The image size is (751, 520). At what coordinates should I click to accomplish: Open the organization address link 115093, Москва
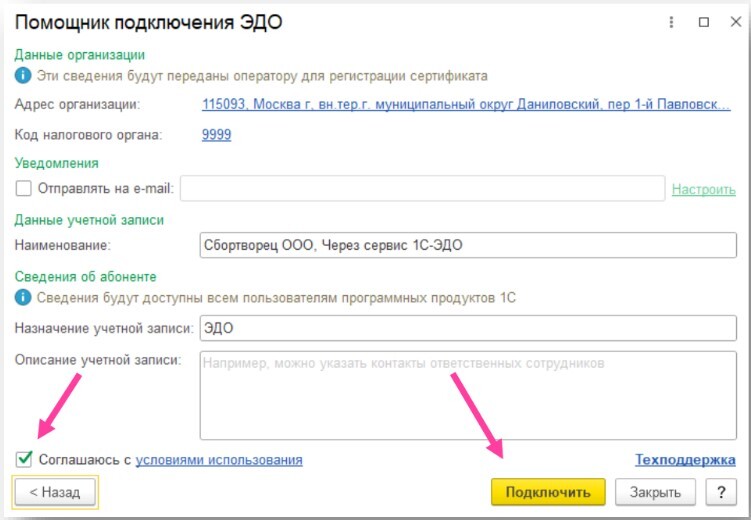click(x=465, y=104)
